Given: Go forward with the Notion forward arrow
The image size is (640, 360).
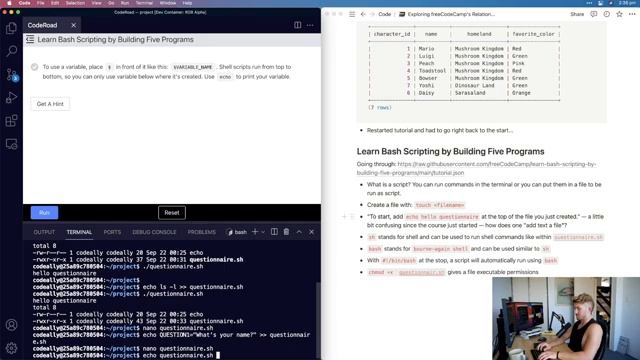Looking at the screenshot, I should click(372, 14).
